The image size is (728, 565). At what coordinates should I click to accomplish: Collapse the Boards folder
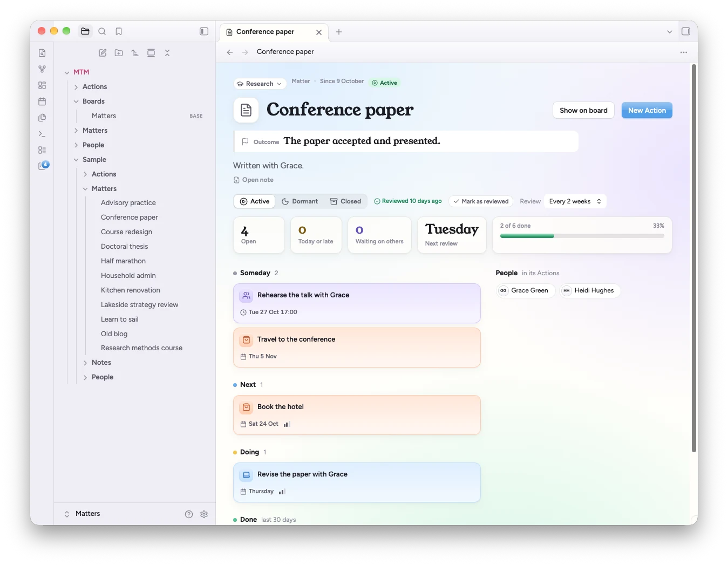76,101
